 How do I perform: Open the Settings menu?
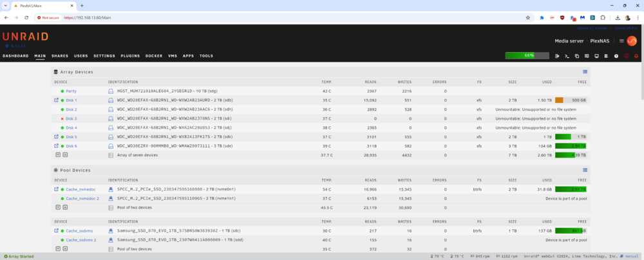click(x=104, y=56)
